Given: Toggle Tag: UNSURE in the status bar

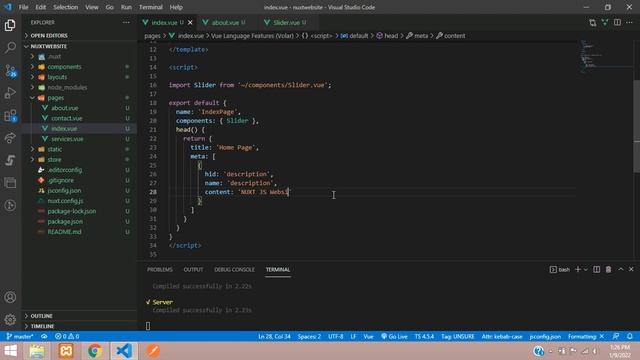Looking at the screenshot, I should [458, 336].
